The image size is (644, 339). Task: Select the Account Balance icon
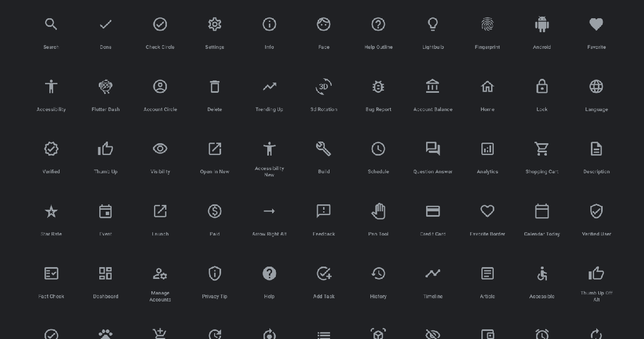[x=433, y=86]
